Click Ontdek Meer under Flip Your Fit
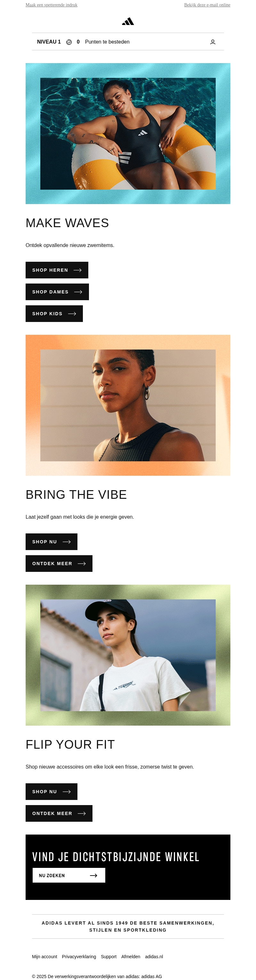Image resolution: width=256 pixels, height=980 pixels. tap(59, 813)
